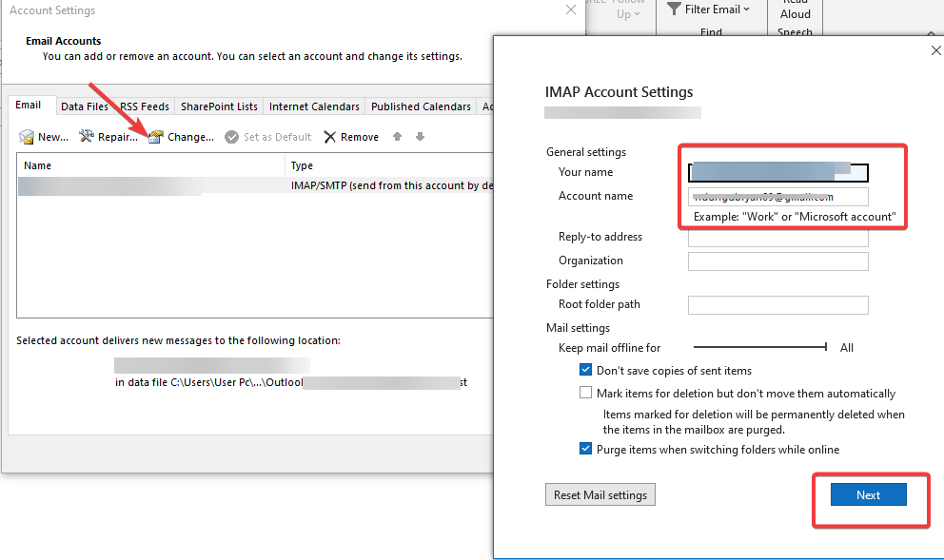Click the New account icon

click(x=26, y=136)
